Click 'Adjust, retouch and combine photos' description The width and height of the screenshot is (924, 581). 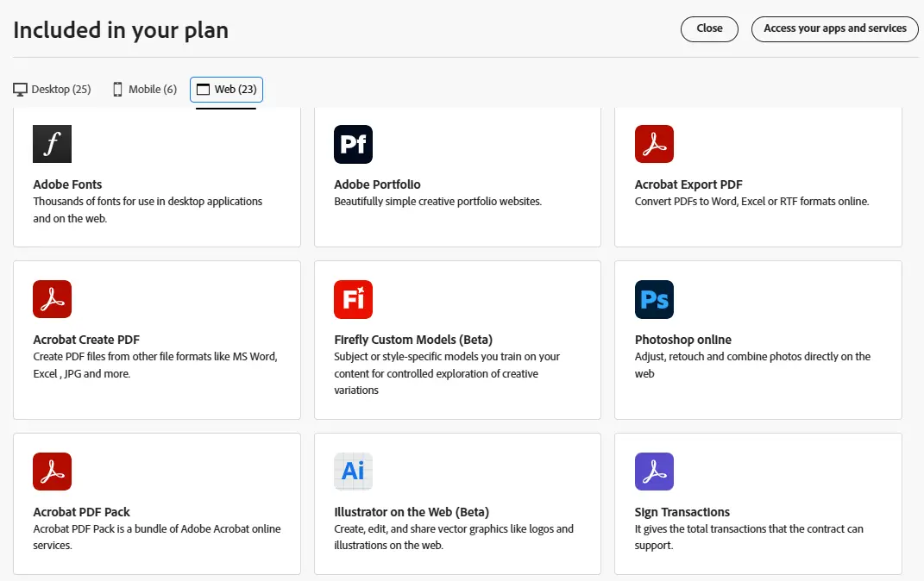coord(752,365)
